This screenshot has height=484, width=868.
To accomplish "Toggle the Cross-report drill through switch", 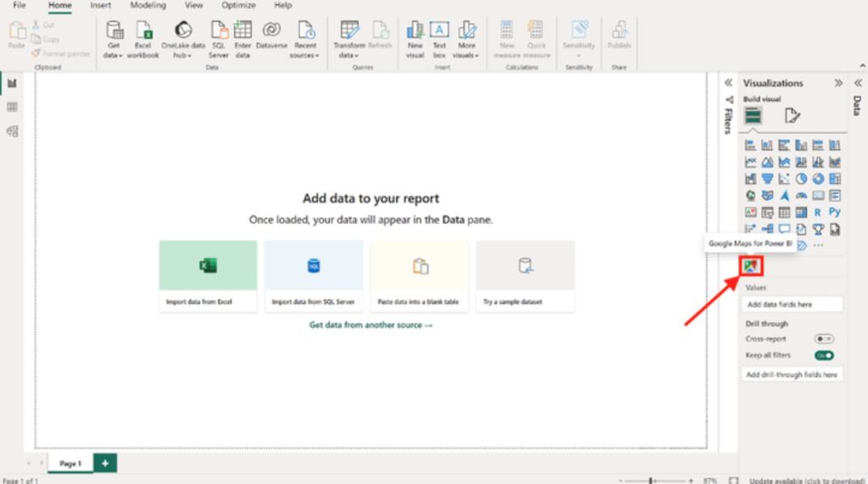I will pyautogui.click(x=823, y=338).
